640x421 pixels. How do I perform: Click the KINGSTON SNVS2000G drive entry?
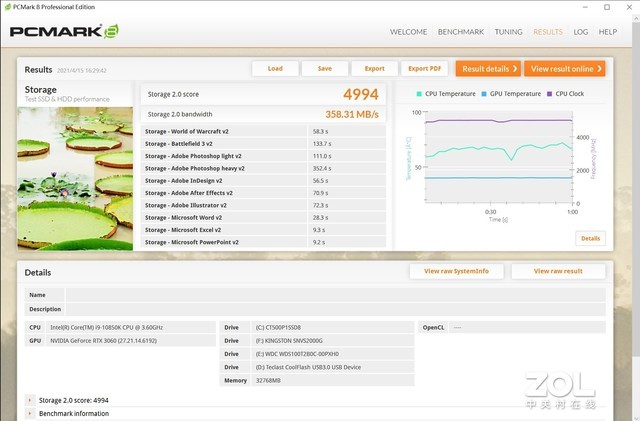click(x=289, y=341)
